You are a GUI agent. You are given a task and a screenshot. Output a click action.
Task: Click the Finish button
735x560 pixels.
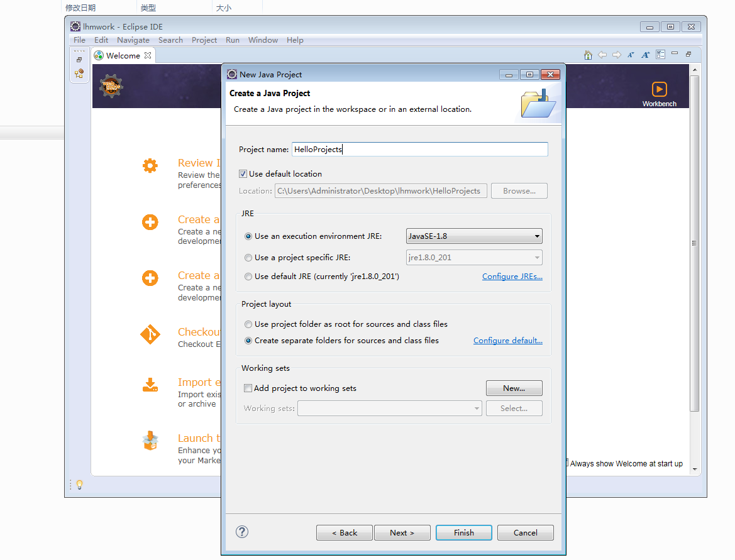(463, 533)
